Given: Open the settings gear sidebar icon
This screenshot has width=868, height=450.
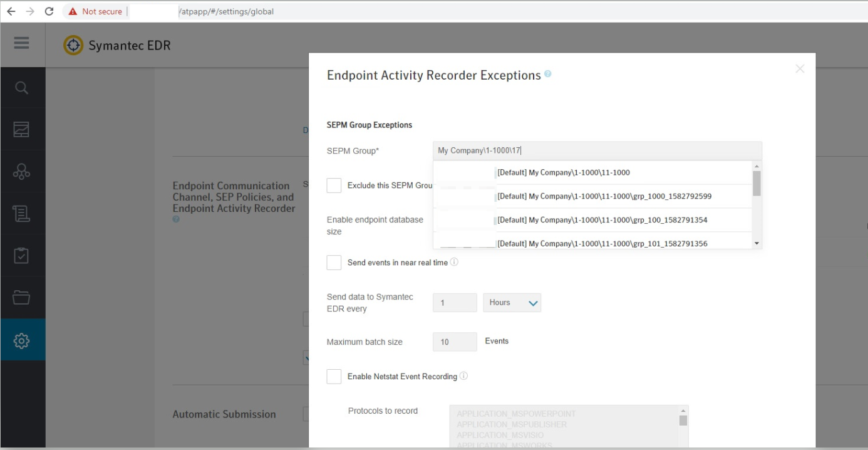Looking at the screenshot, I should (x=22, y=340).
